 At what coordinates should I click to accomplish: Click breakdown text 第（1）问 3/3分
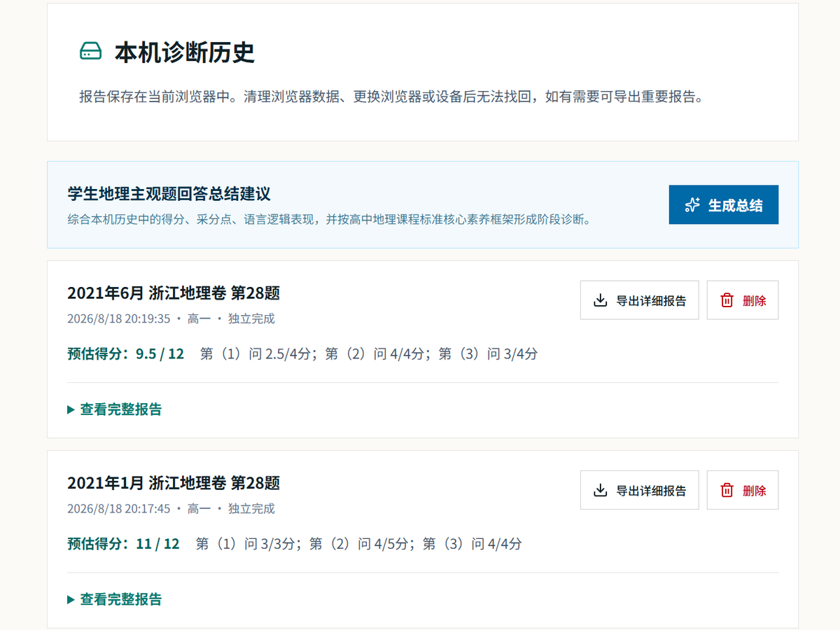pyautogui.click(x=245, y=543)
